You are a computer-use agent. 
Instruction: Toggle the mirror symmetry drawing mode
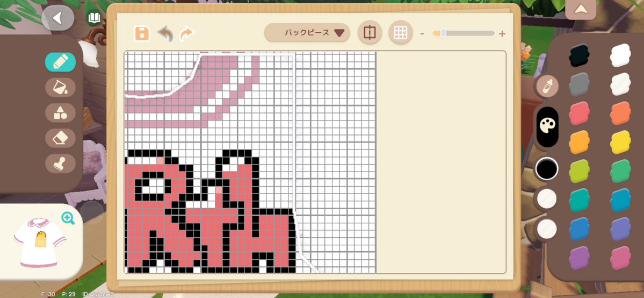coord(370,32)
